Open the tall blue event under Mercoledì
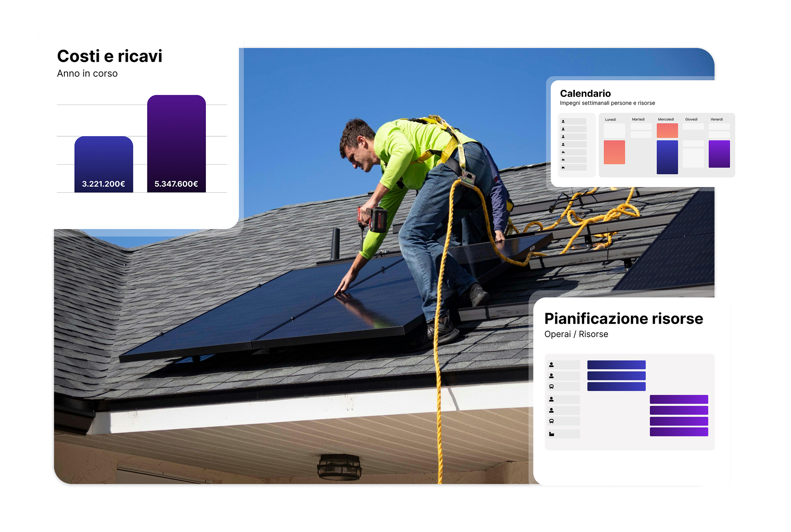Image resolution: width=791 pixels, height=532 pixels. click(667, 157)
